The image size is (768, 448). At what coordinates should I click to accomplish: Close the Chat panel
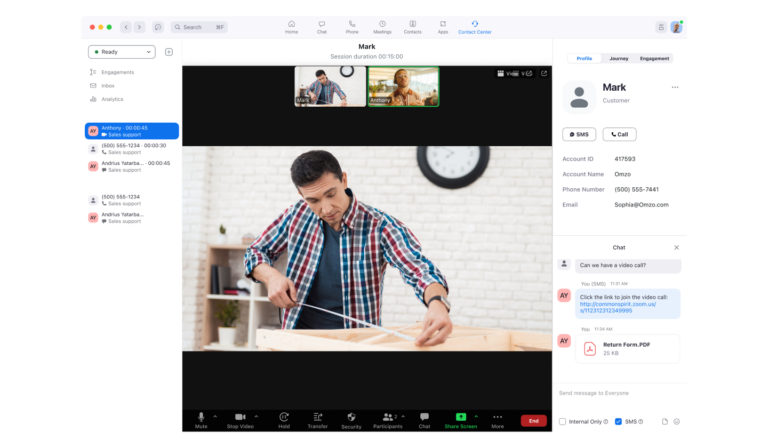tap(676, 248)
